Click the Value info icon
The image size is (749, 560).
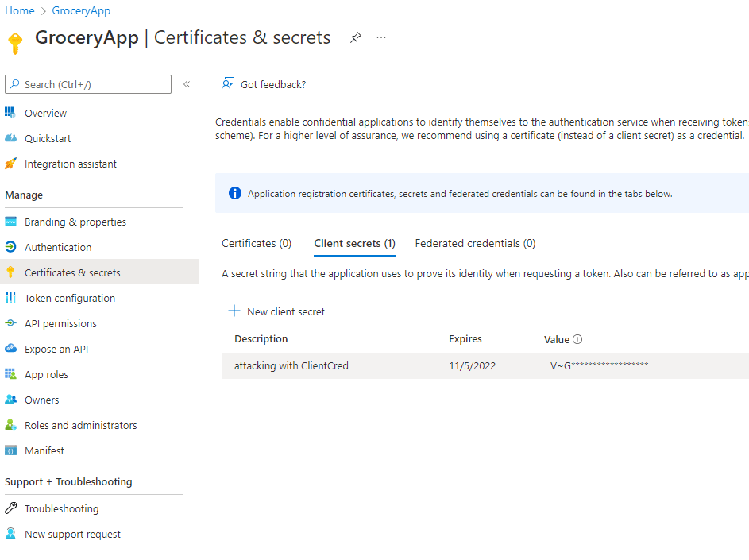pyautogui.click(x=577, y=339)
